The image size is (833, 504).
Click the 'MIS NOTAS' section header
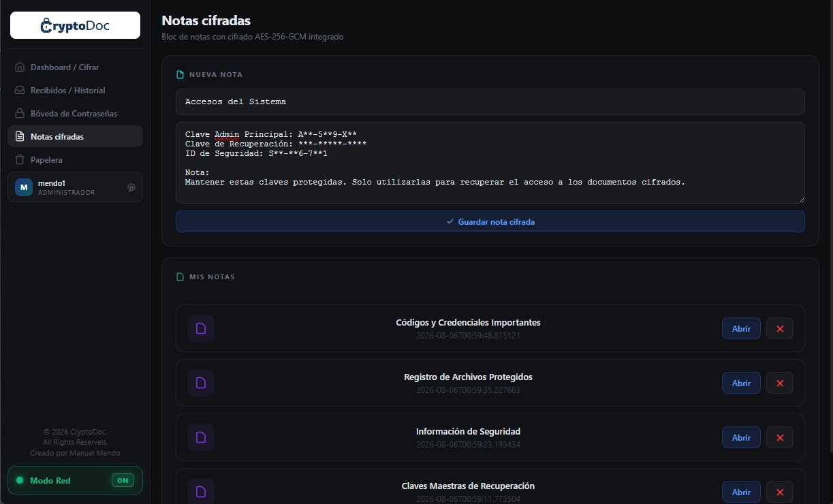tap(212, 277)
